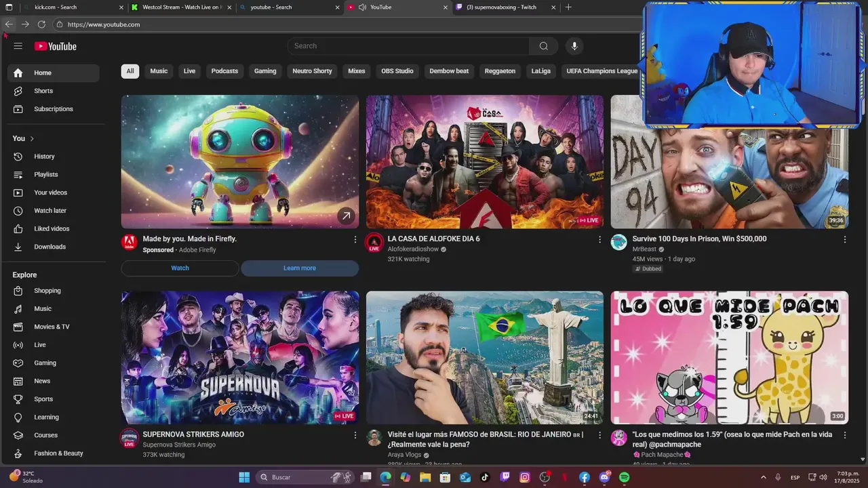Click the search magnifier button
Viewport: 868px width, 488px height.
click(x=543, y=46)
